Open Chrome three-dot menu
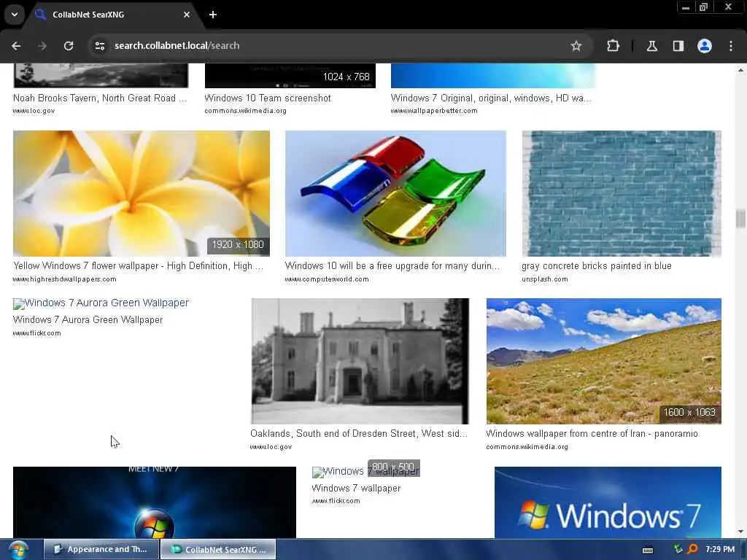The width and height of the screenshot is (747, 560). click(x=731, y=46)
